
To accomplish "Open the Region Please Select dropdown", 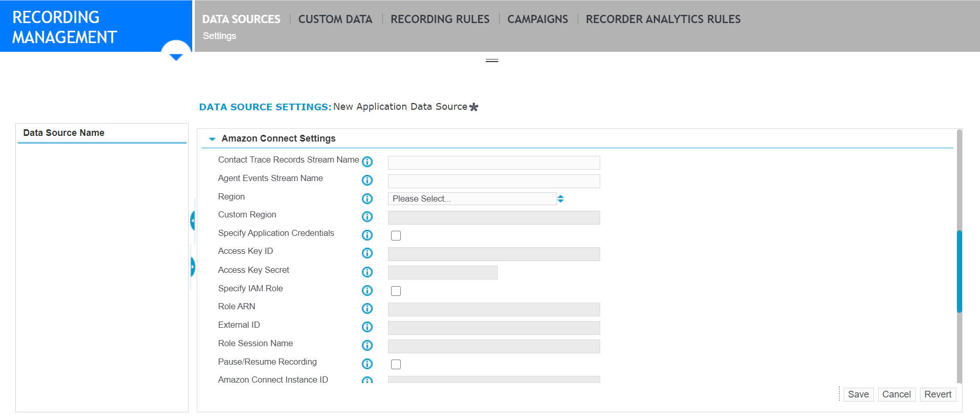I will click(x=472, y=198).
